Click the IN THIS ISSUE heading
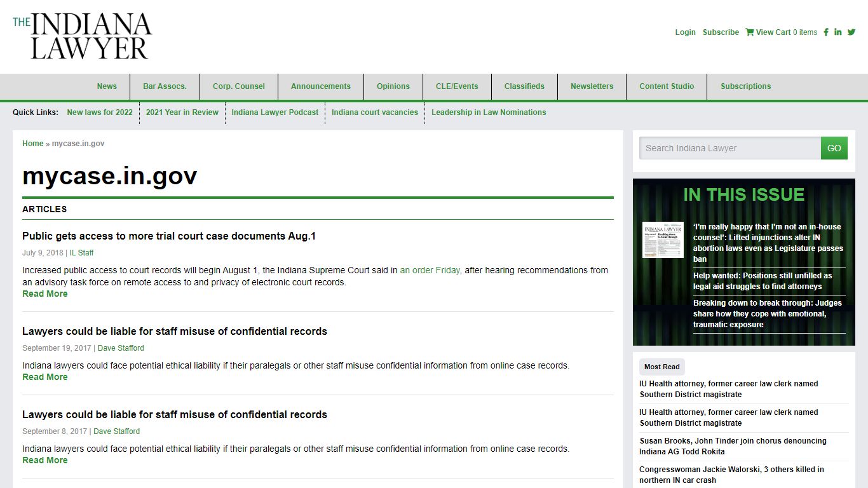 (743, 194)
